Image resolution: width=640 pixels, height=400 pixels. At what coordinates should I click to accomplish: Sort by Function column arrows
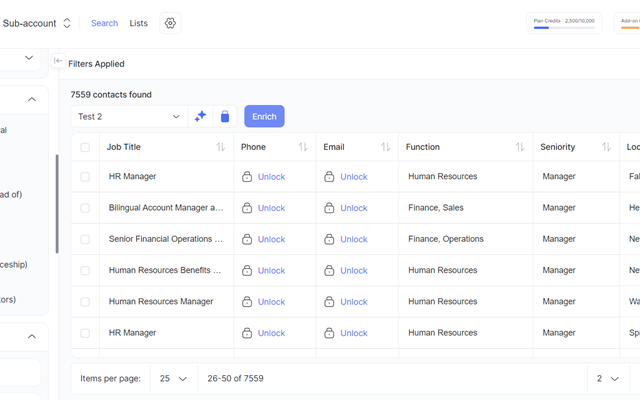[x=520, y=147]
